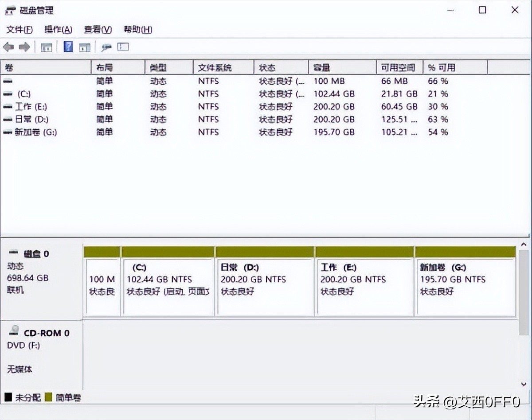Sort by the 类型 column header

[169, 67]
